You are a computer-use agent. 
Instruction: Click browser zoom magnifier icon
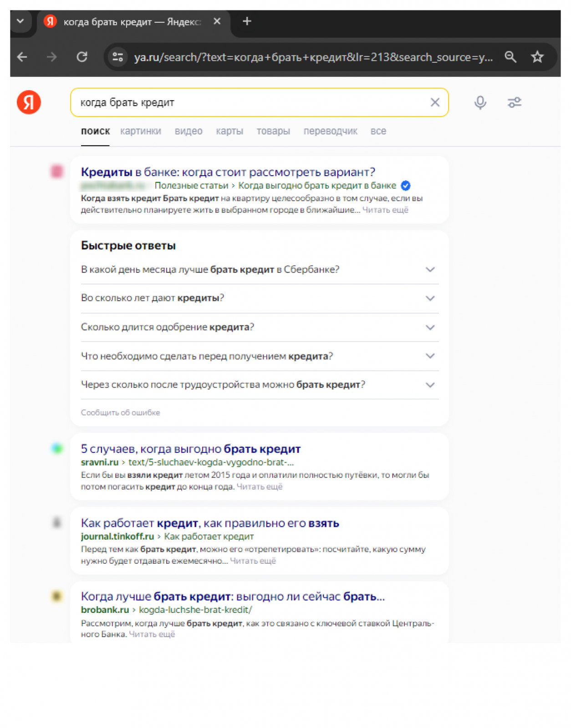[510, 57]
